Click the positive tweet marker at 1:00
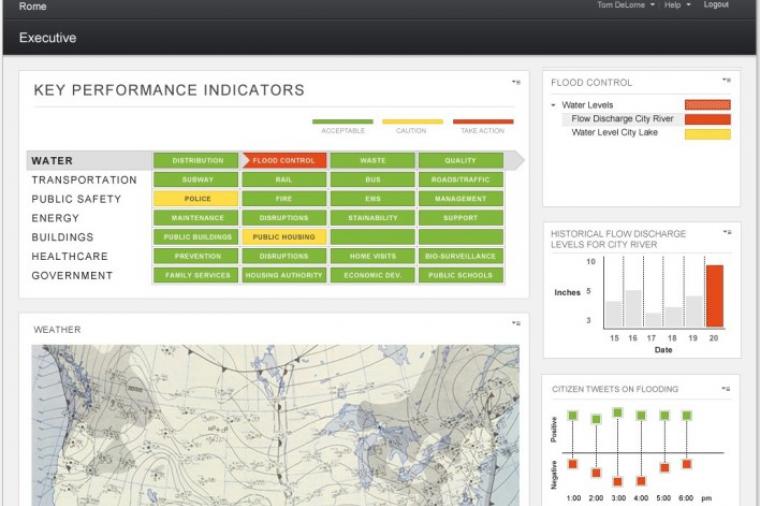760x506 pixels. 572,415
